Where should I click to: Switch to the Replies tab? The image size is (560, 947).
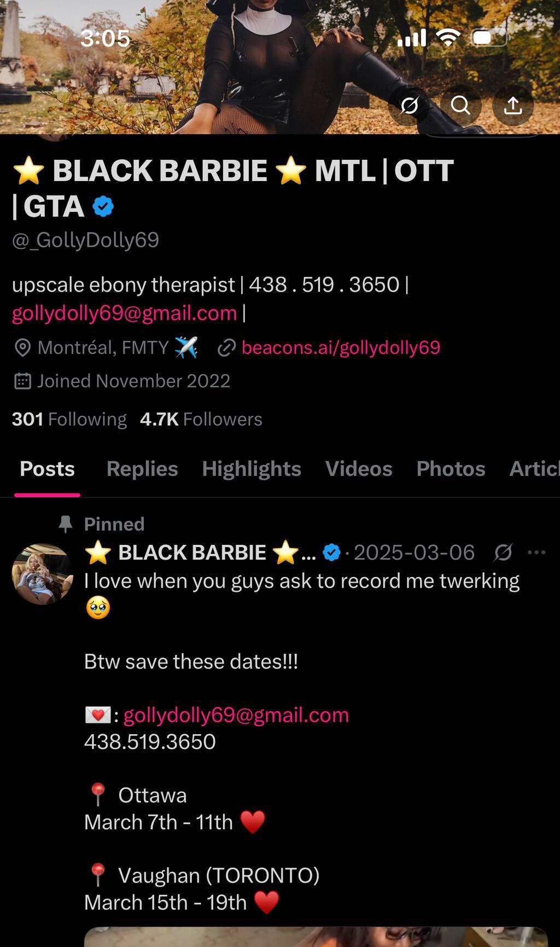142,469
